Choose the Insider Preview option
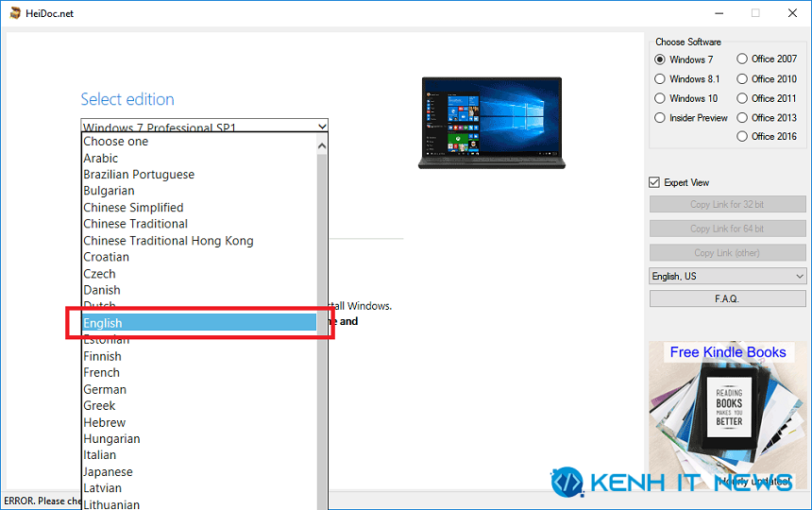This screenshot has height=510, width=812. tap(660, 118)
